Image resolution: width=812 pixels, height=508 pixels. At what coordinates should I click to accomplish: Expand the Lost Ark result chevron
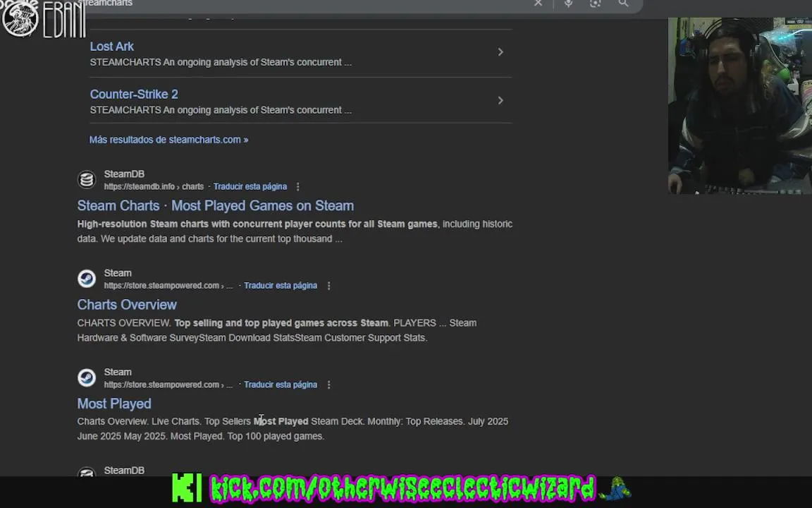point(500,52)
